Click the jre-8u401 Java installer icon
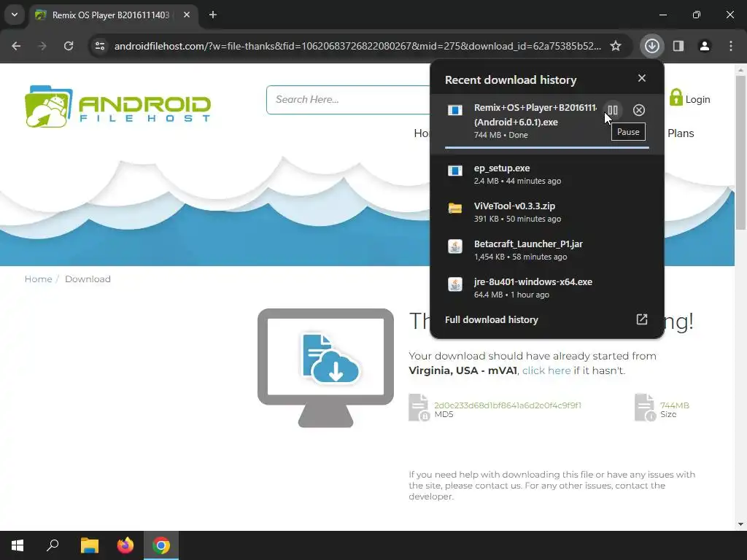The height and width of the screenshot is (560, 747). pyautogui.click(x=455, y=284)
